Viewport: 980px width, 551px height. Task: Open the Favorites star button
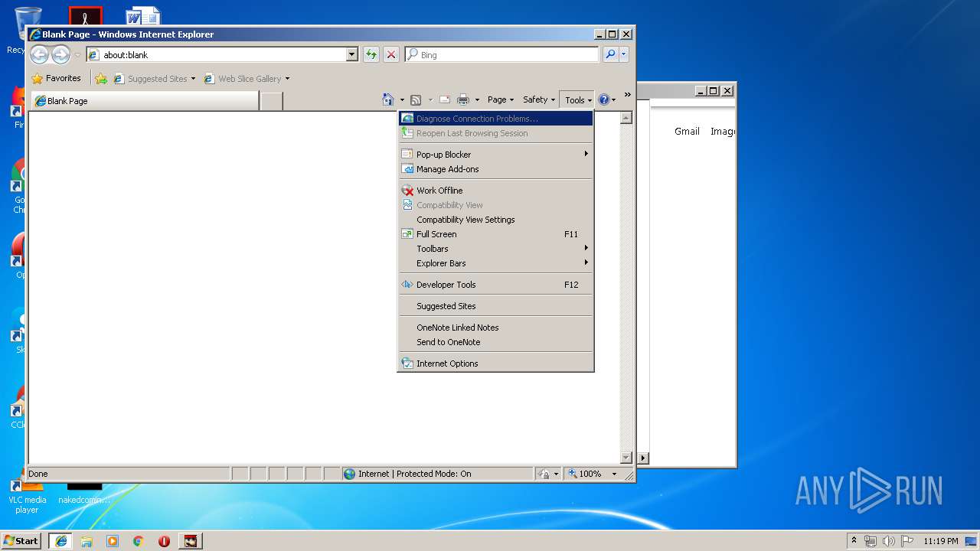tap(57, 78)
